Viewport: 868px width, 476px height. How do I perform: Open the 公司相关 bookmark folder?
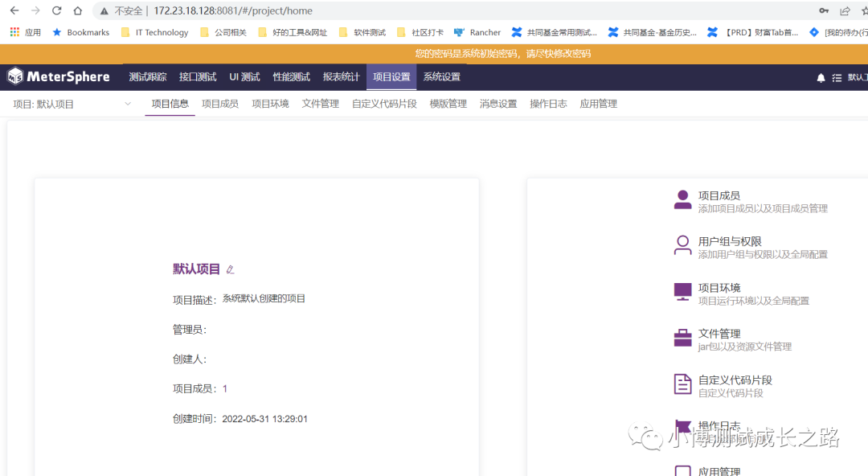click(223, 32)
